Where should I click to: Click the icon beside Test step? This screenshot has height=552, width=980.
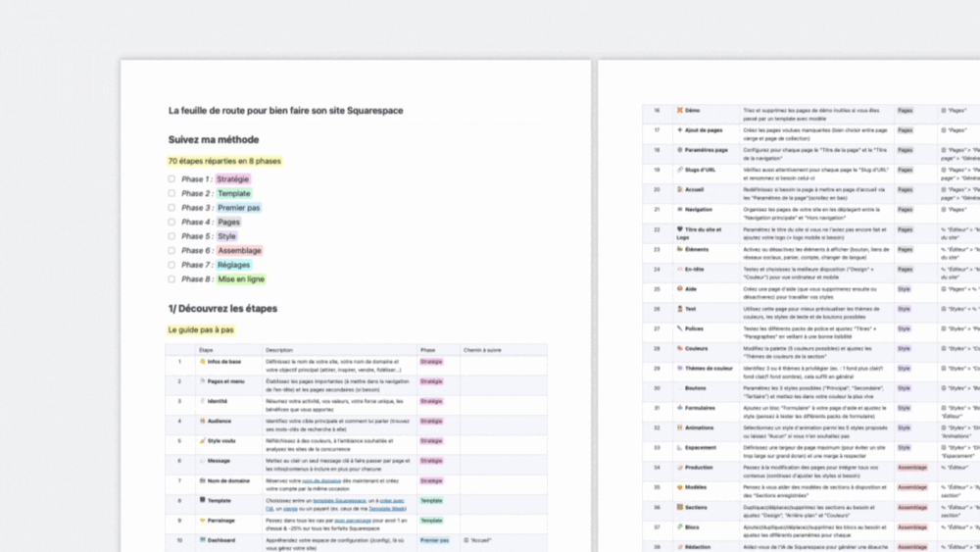pos(680,309)
